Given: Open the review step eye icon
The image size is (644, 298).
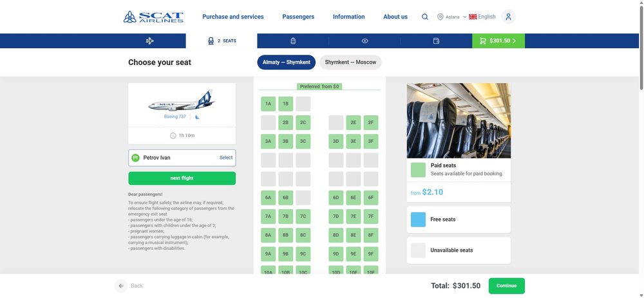Looking at the screenshot, I should pos(365,41).
